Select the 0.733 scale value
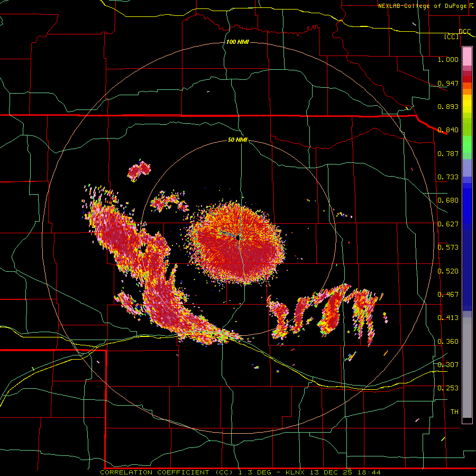 point(448,177)
